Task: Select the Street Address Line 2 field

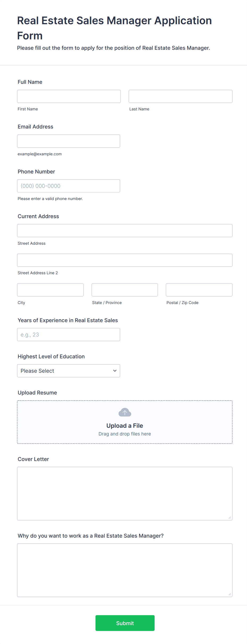Action: pyautogui.click(x=125, y=260)
